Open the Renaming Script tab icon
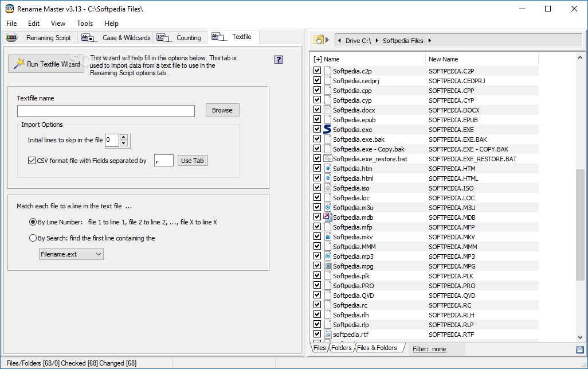Viewport: 588px width, 369px height. [11, 37]
